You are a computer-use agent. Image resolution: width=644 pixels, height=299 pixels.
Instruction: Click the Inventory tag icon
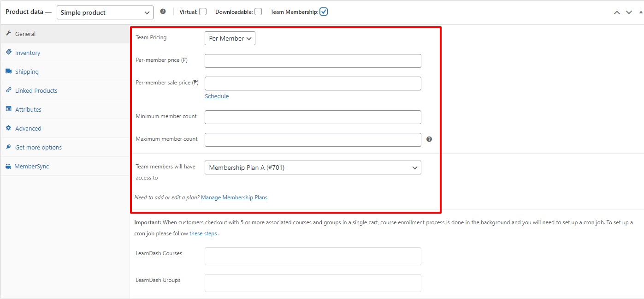pyautogui.click(x=8, y=53)
